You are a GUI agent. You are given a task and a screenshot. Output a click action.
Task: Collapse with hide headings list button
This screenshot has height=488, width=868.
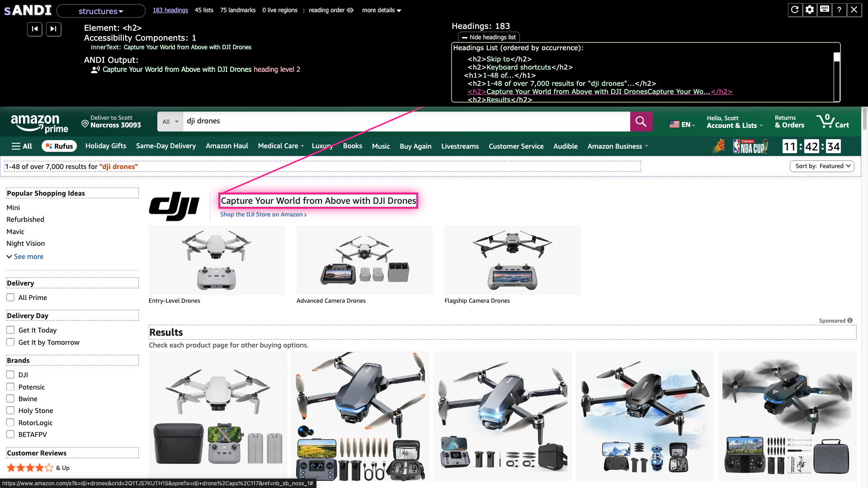click(489, 37)
